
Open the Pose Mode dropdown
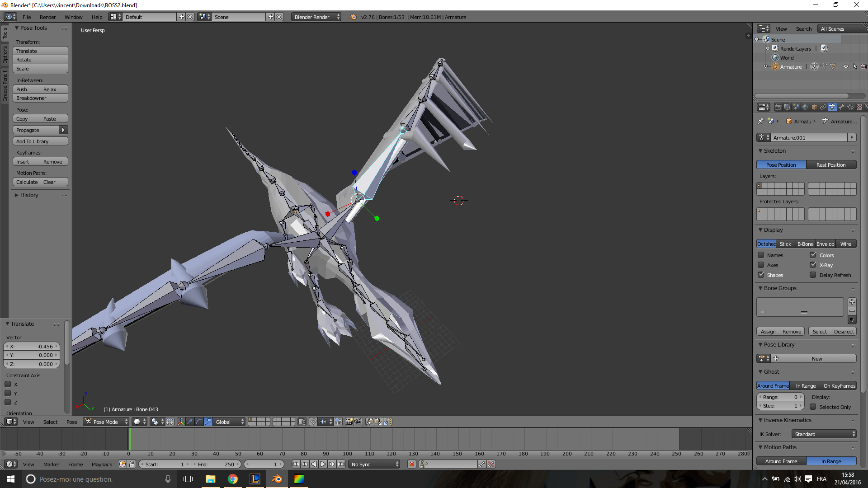tap(106, 422)
